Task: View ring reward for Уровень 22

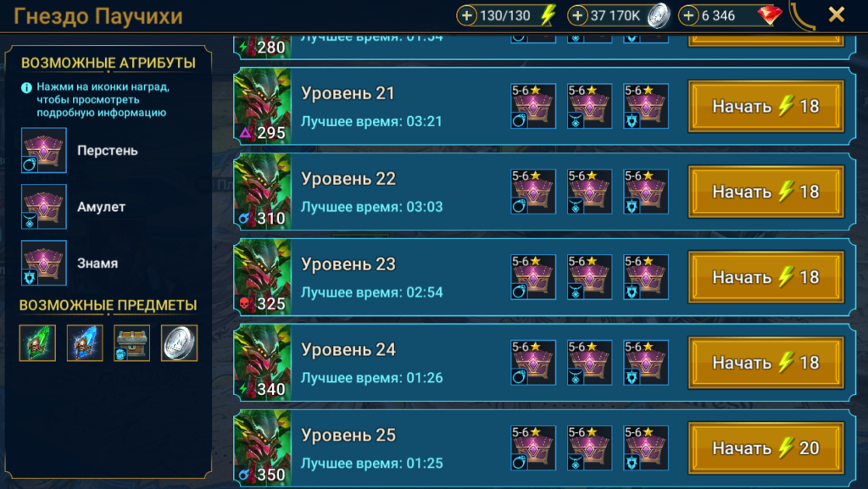Action: point(533,192)
